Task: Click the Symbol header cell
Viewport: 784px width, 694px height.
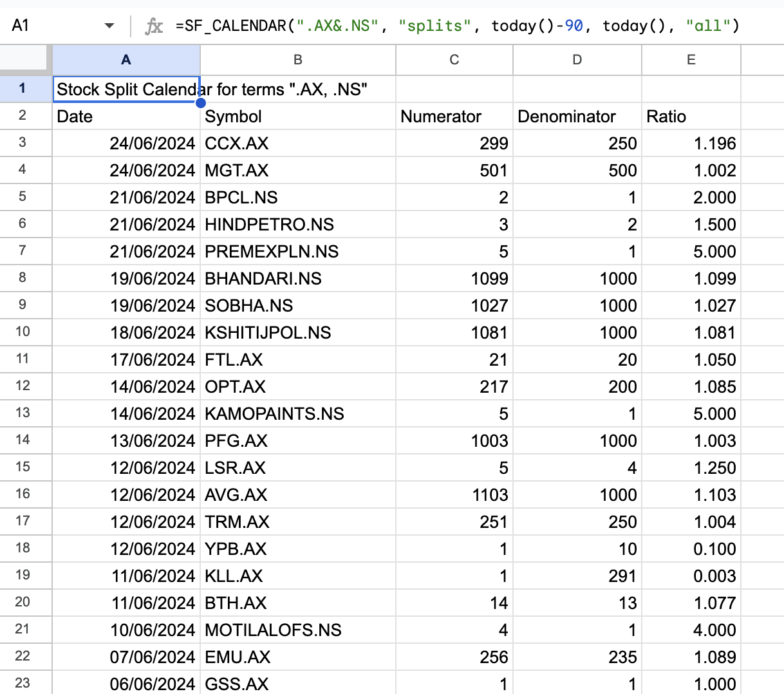Action: [x=298, y=117]
